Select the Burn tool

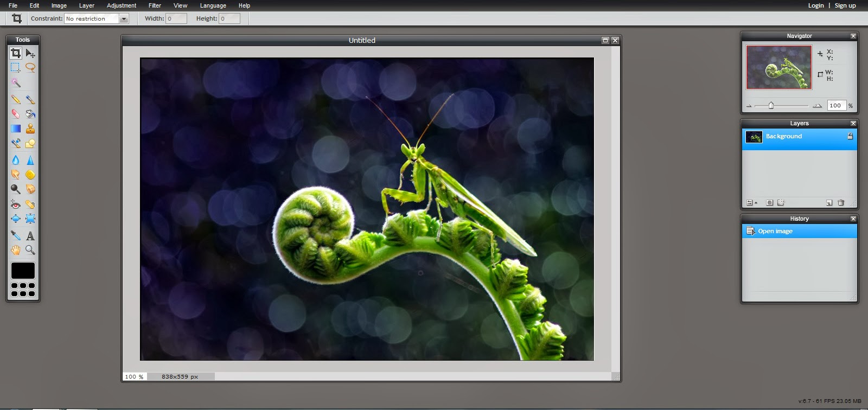pos(30,189)
